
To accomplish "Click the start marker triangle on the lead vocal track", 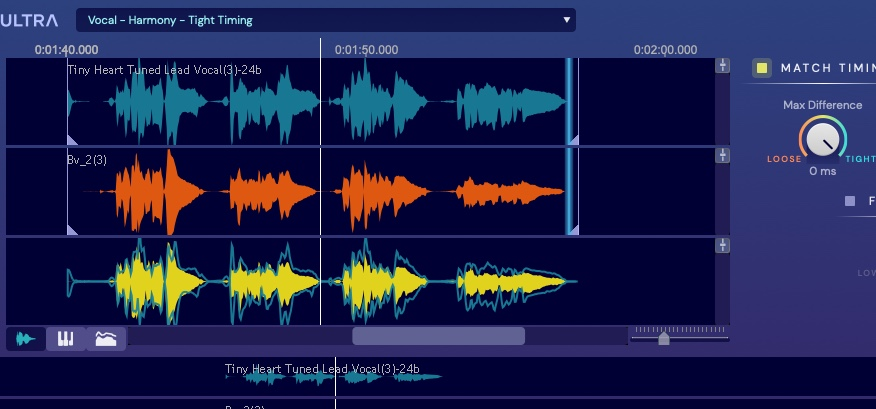I will 72,139.
